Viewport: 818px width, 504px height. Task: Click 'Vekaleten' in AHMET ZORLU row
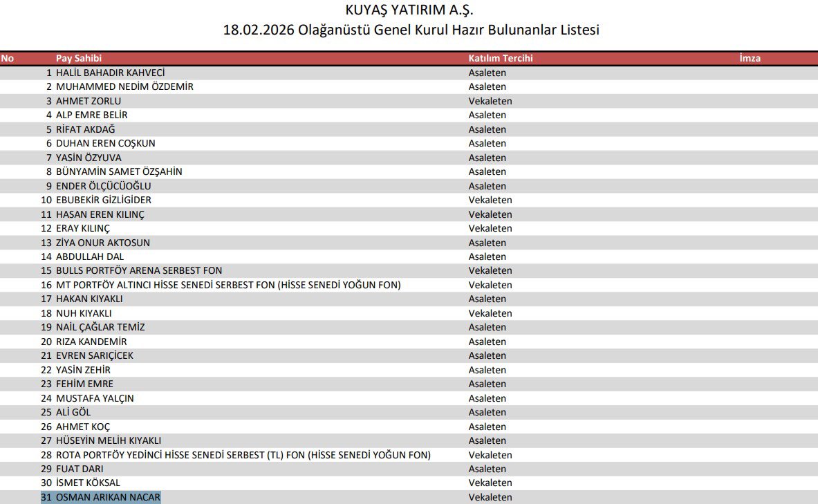click(490, 101)
